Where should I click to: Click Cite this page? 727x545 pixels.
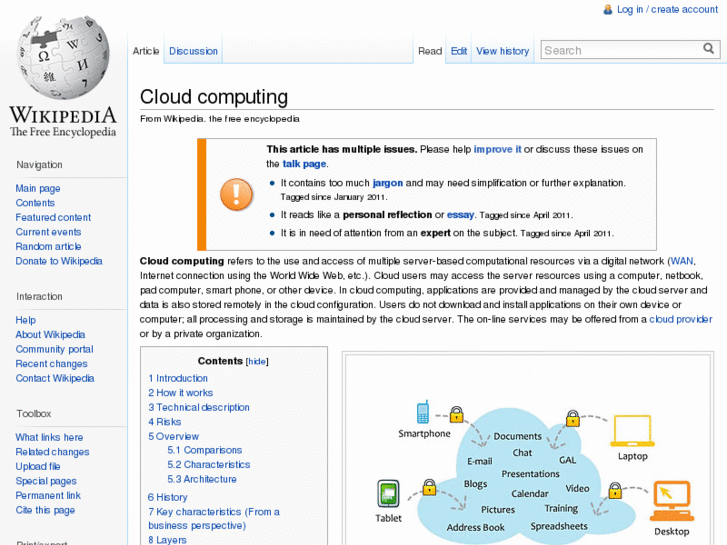pyautogui.click(x=45, y=510)
